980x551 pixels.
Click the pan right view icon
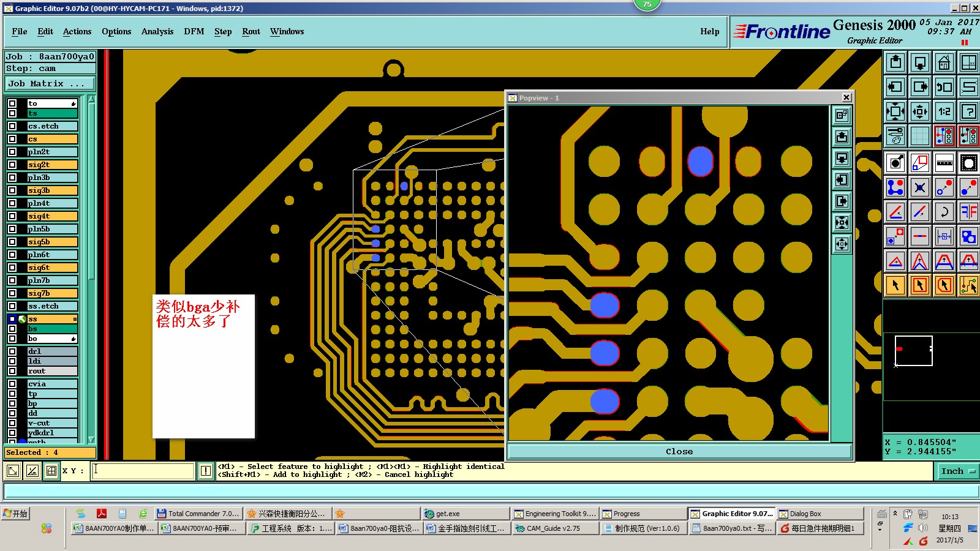click(x=920, y=87)
